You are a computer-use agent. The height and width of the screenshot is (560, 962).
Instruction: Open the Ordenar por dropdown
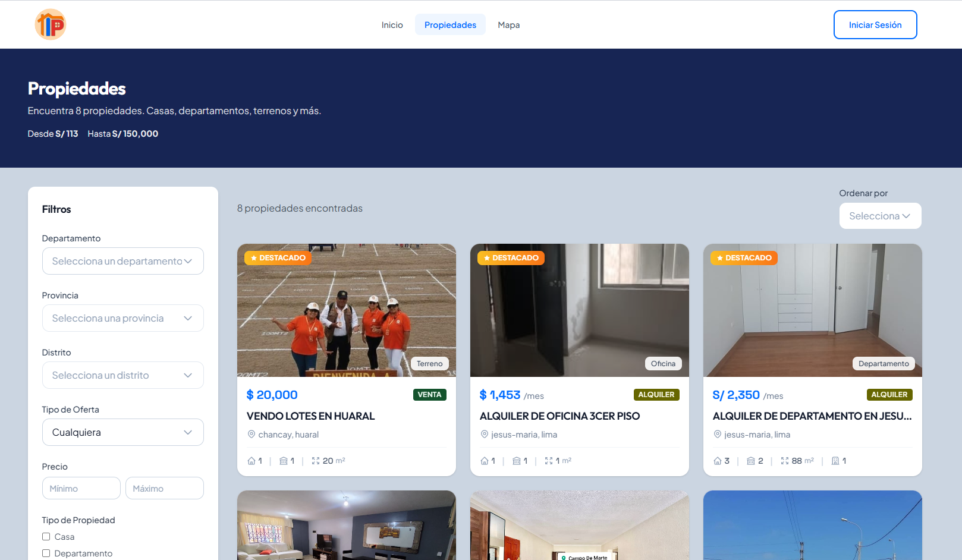coord(880,216)
